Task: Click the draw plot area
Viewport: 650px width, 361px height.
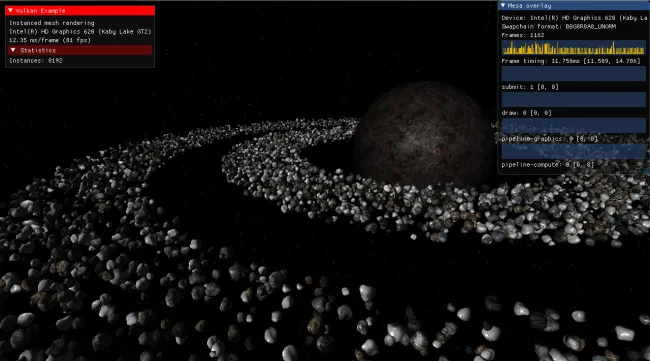Action: coord(573,125)
